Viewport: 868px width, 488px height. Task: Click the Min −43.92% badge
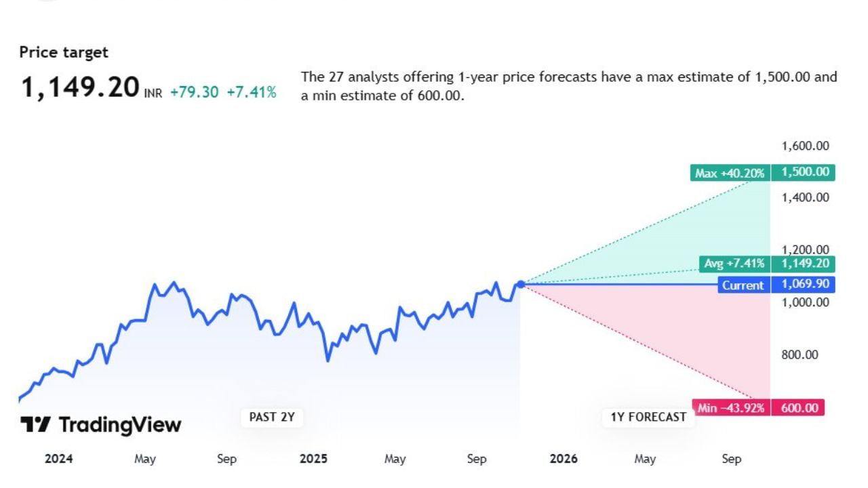pyautogui.click(x=730, y=408)
